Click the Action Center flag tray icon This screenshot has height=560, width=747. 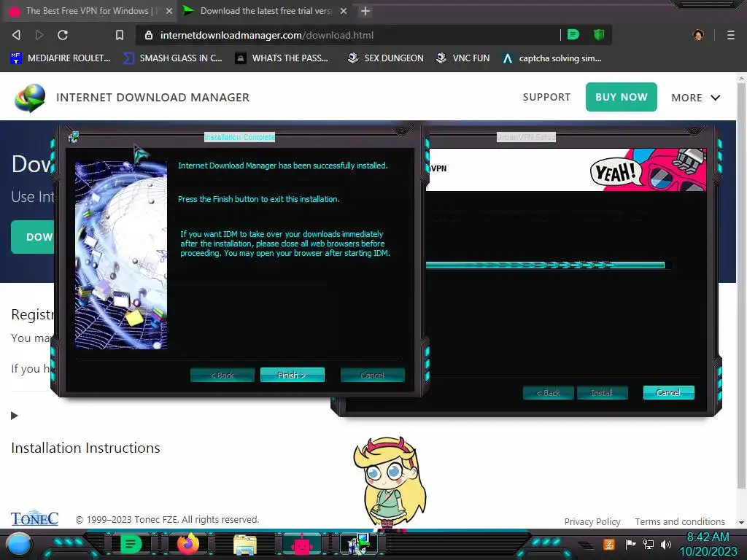tap(631, 544)
